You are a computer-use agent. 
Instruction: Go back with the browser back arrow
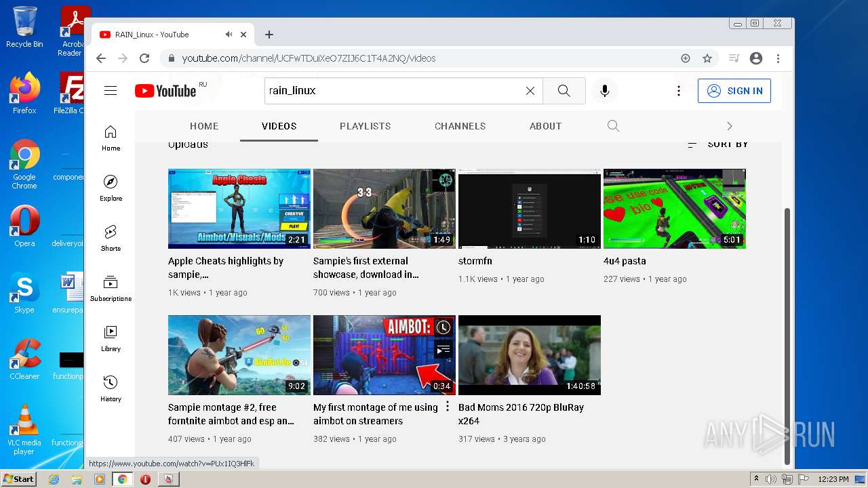(x=101, y=58)
